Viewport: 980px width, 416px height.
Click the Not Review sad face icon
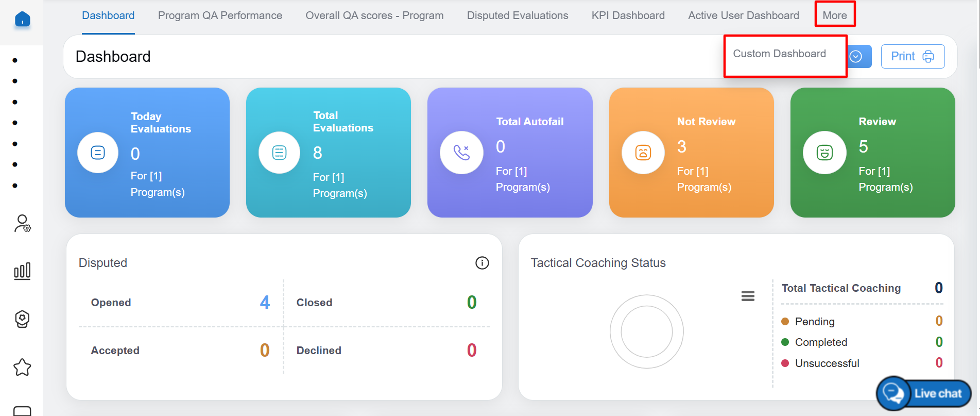click(x=643, y=153)
